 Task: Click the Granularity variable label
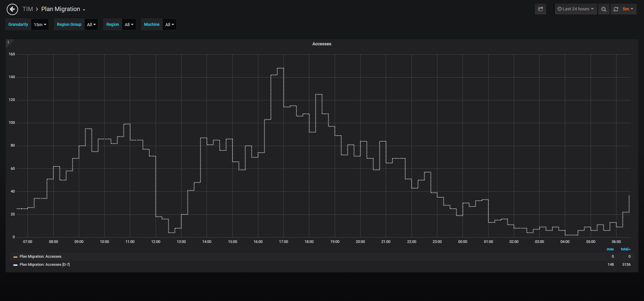click(x=18, y=24)
